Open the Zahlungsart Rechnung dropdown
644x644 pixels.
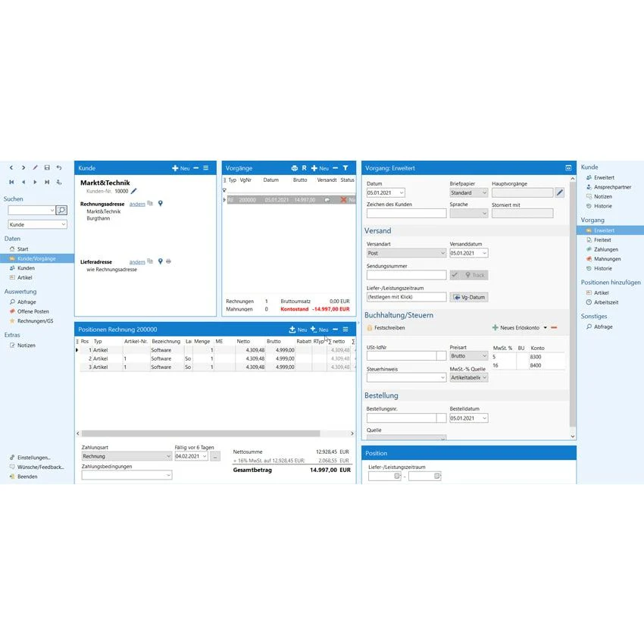[168, 456]
